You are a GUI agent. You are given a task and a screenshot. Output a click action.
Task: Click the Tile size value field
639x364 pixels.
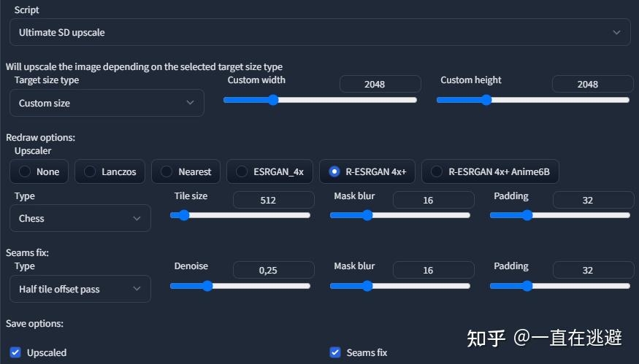point(273,200)
